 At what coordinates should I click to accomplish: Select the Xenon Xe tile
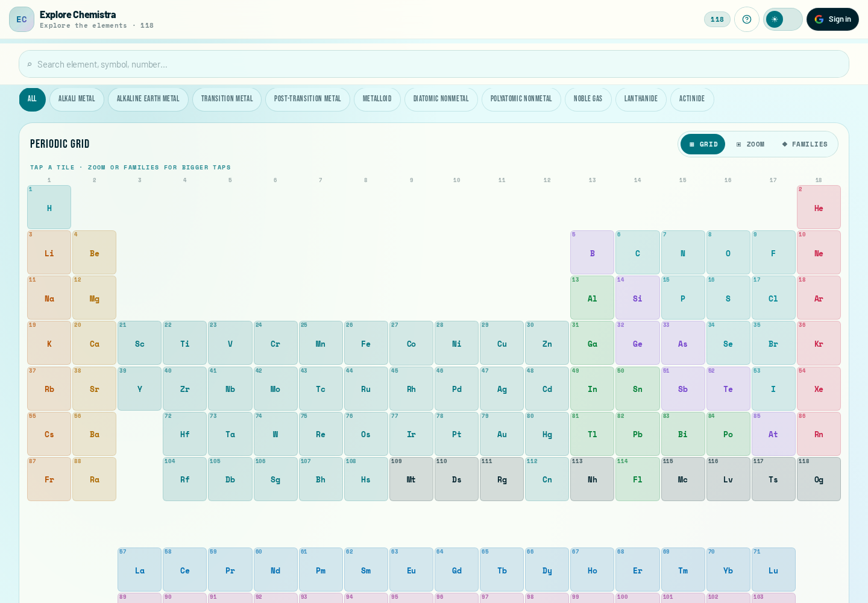pos(819,389)
